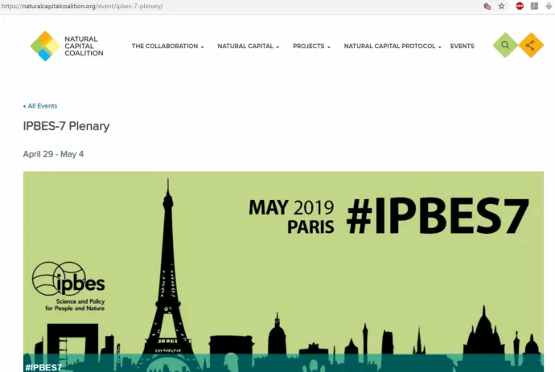
Task: Expand the Natural Capital Protocol dropdown menu
Action: coord(392,46)
